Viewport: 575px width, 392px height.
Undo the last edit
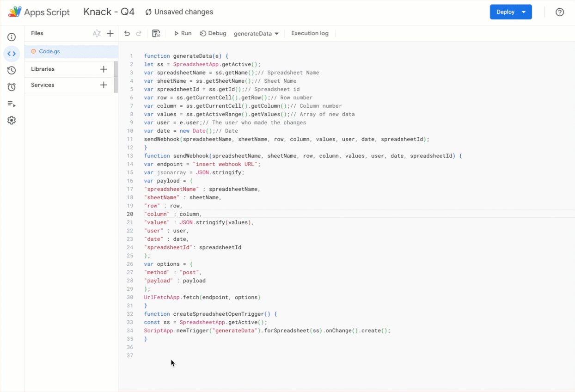coord(127,33)
